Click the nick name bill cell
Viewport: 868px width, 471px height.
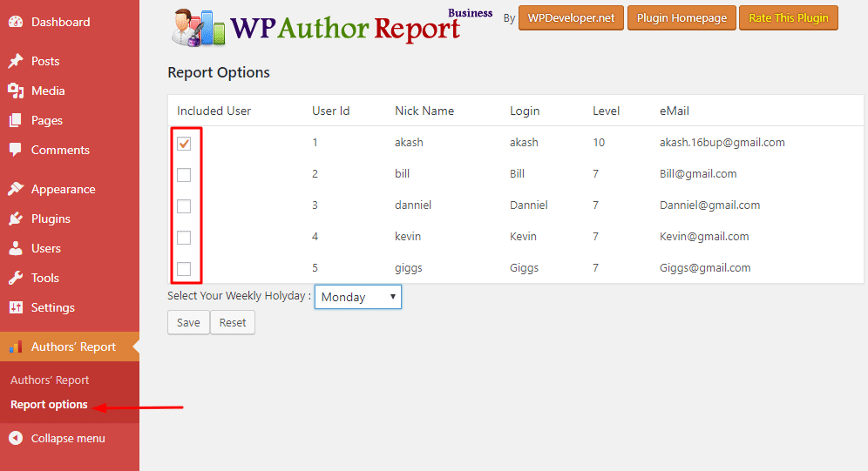(x=402, y=173)
